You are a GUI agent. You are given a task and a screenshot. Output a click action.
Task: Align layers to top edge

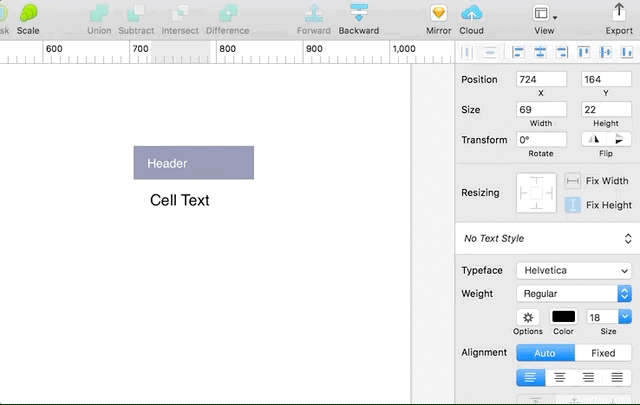click(584, 52)
